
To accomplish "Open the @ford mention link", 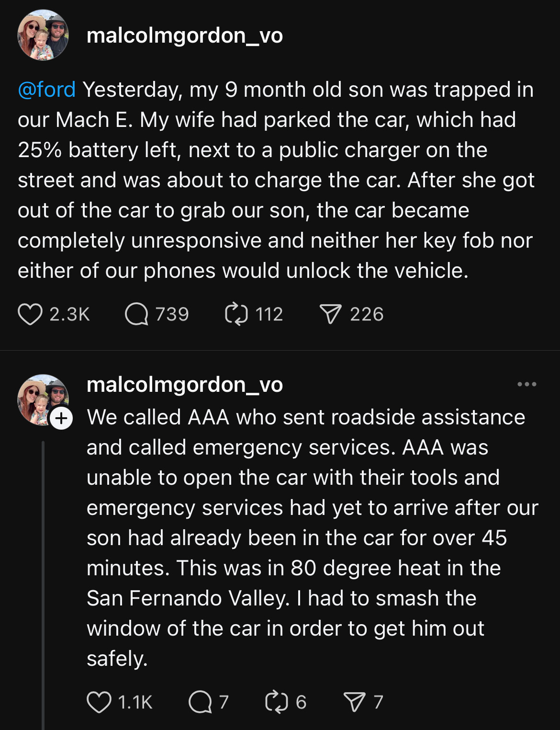I will pos(46,90).
